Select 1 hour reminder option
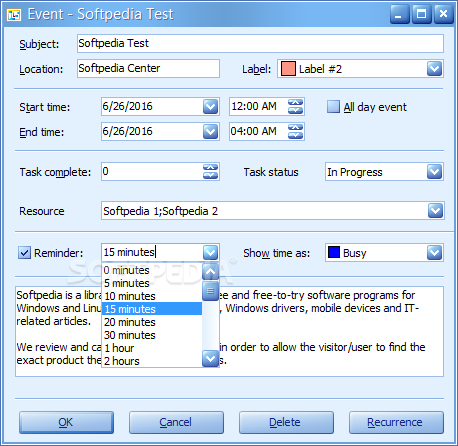Screen dimensions: 458x446 (152, 348)
